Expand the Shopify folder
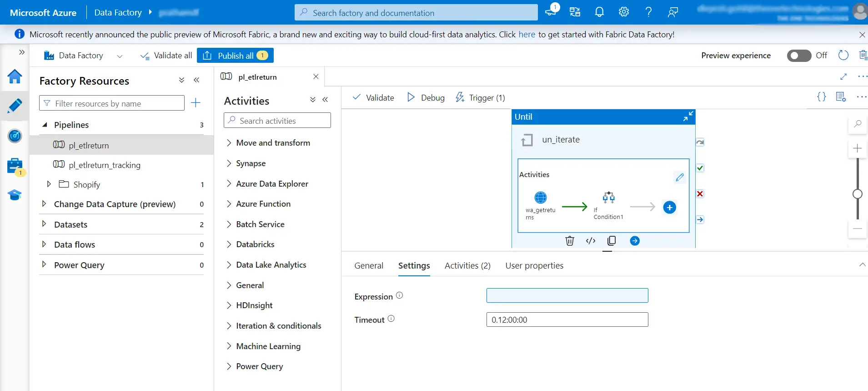868x391 pixels. pyautogui.click(x=49, y=184)
